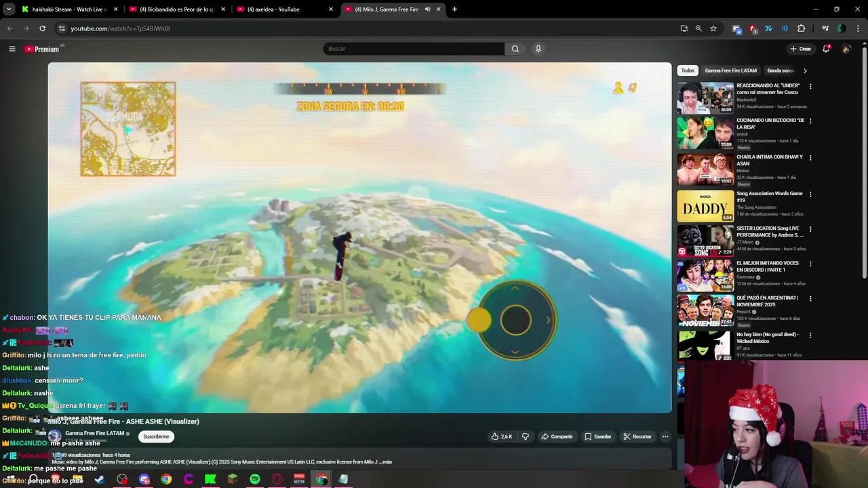This screenshot has width=868, height=488.
Task: Open the YouTube guide hamburger menu
Action: click(12, 49)
